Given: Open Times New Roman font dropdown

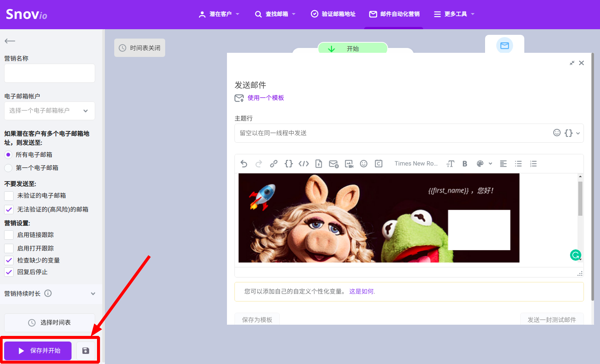Looking at the screenshot, I should tap(416, 164).
